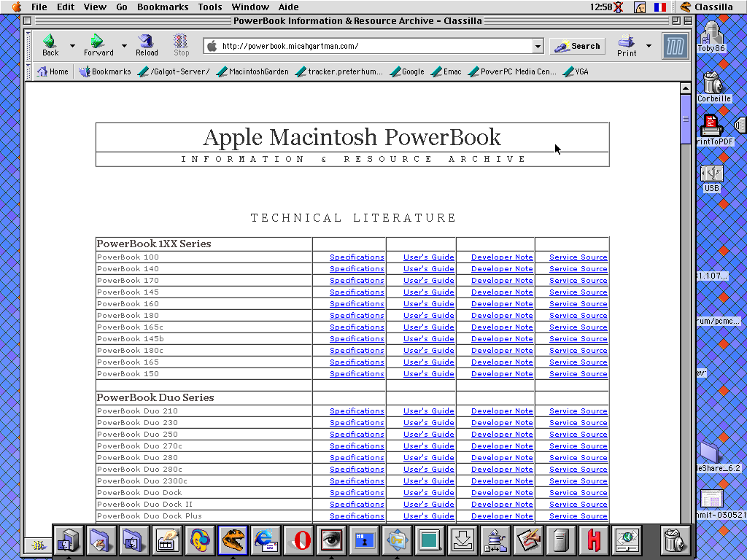Screen dimensions: 747x560
Task: Open the French flag keyboard menu
Action: pyautogui.click(x=659, y=7)
